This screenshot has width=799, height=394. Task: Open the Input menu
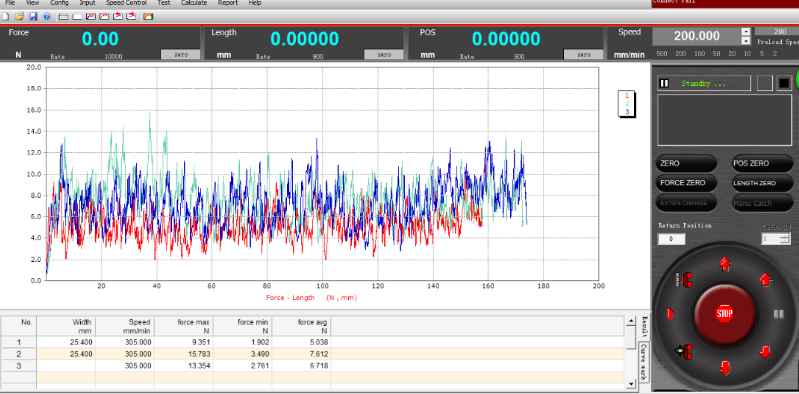click(87, 3)
